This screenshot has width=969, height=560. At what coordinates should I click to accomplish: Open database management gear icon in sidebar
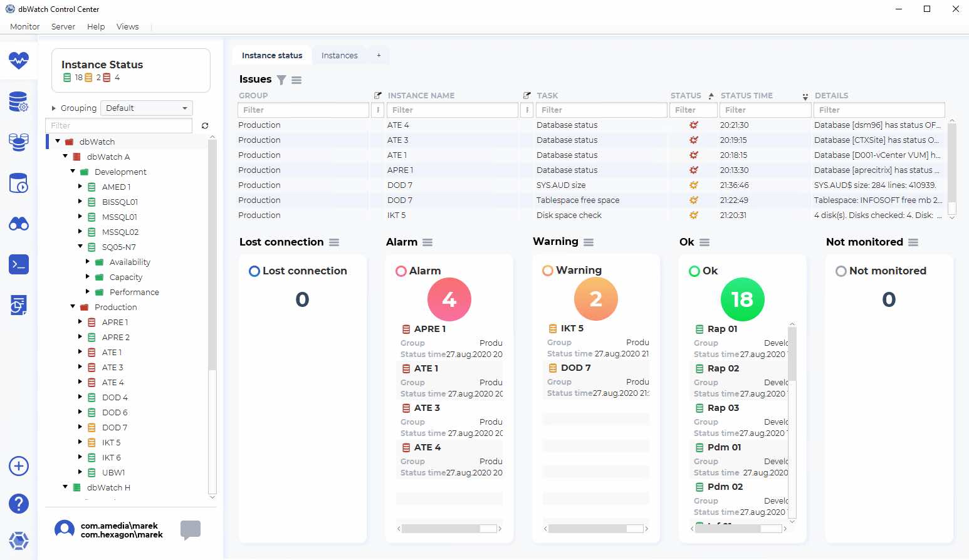click(19, 101)
